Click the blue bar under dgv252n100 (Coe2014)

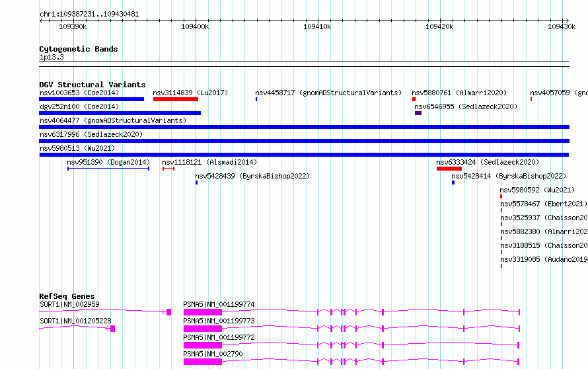[120, 113]
